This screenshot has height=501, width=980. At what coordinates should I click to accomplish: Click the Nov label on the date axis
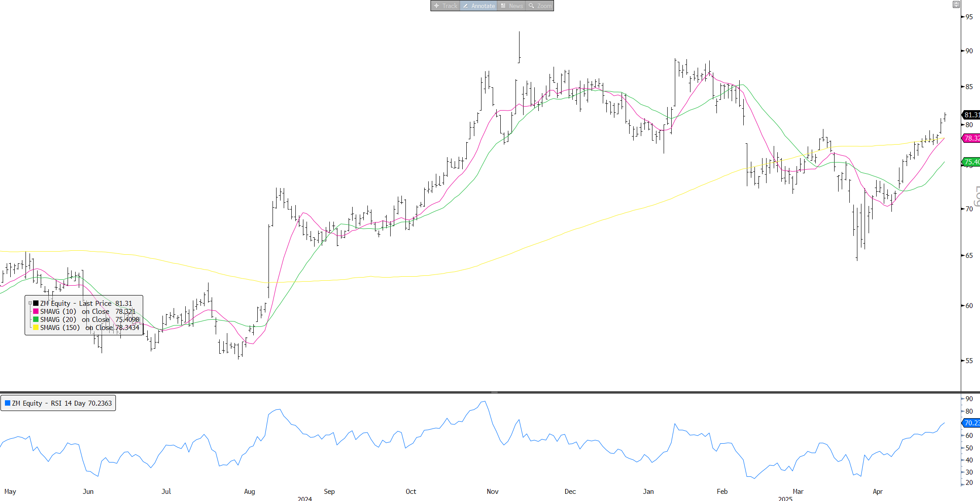(492, 492)
